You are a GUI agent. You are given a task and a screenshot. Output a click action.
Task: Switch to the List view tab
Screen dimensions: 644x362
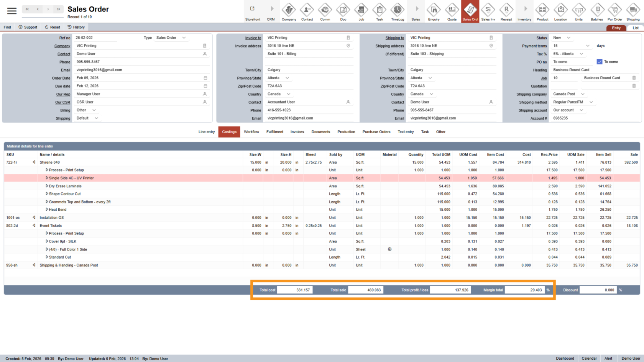pyautogui.click(x=635, y=28)
